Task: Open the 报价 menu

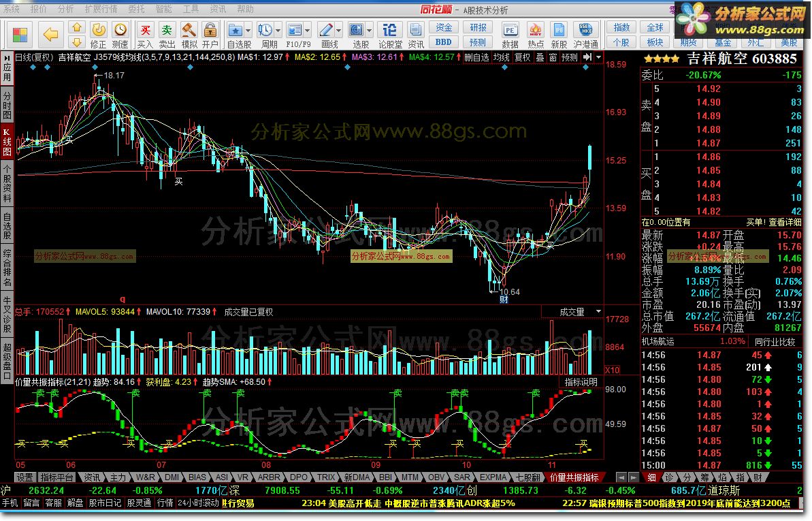Action: 38,9
